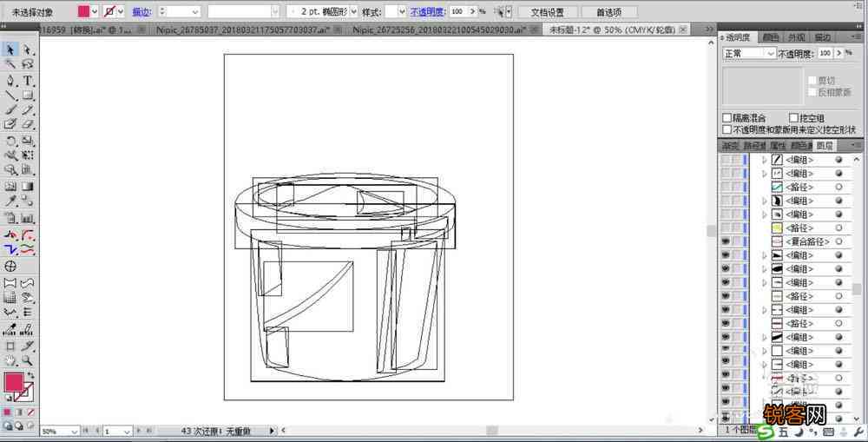
Task: Click the large magenta Fill box in toolbox
Action: 14,381
